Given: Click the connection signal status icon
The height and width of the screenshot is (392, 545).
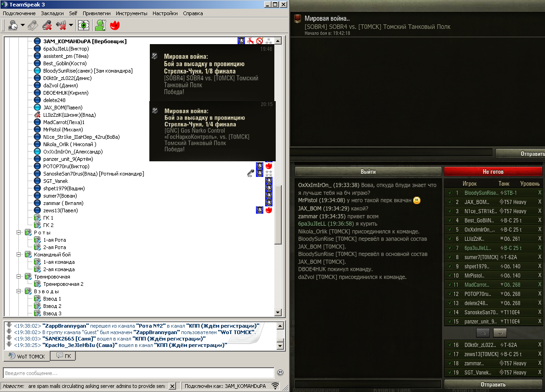Looking at the screenshot, I should pyautogui.click(x=275, y=386).
